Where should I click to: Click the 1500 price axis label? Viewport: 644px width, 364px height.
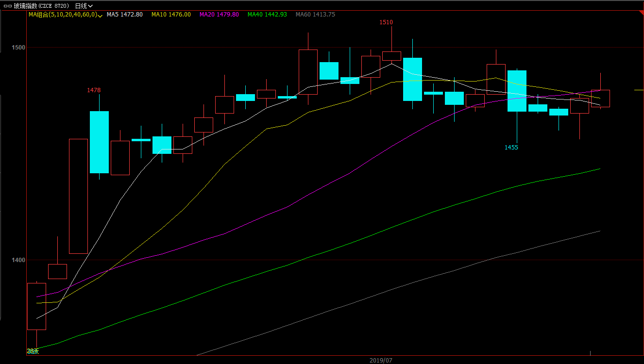[x=18, y=48]
